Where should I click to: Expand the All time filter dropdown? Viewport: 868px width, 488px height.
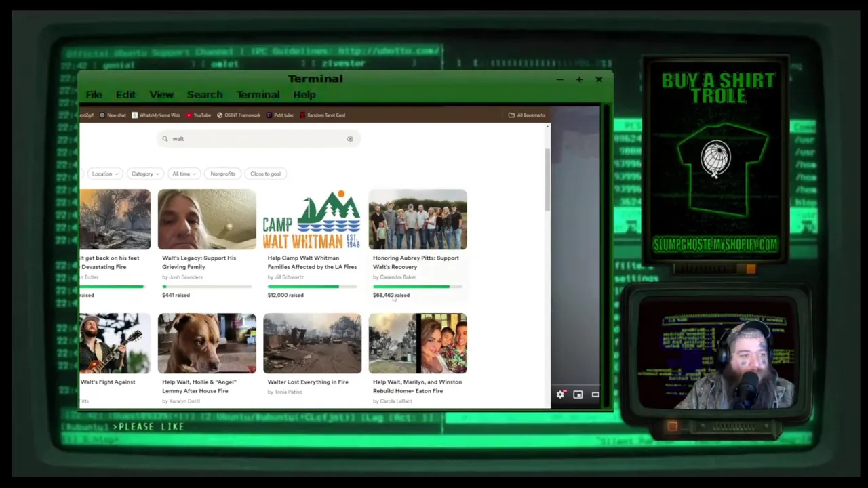[184, 174]
